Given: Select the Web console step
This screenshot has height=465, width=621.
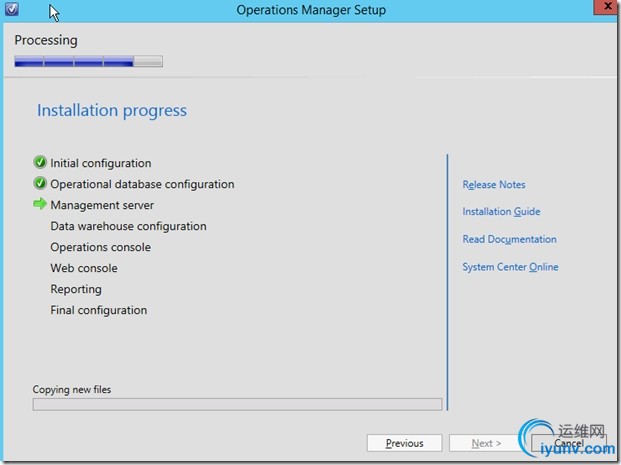Looking at the screenshot, I should (x=84, y=268).
